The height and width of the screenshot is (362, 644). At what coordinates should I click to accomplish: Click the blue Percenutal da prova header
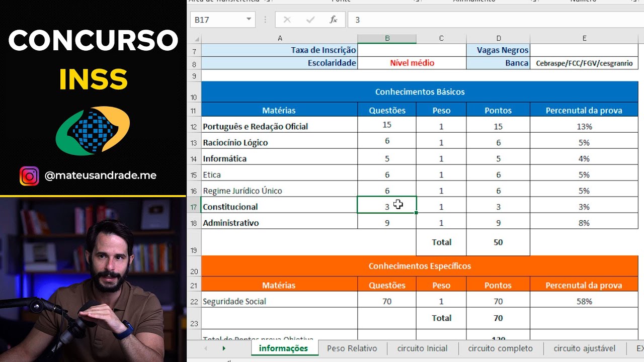584,110
